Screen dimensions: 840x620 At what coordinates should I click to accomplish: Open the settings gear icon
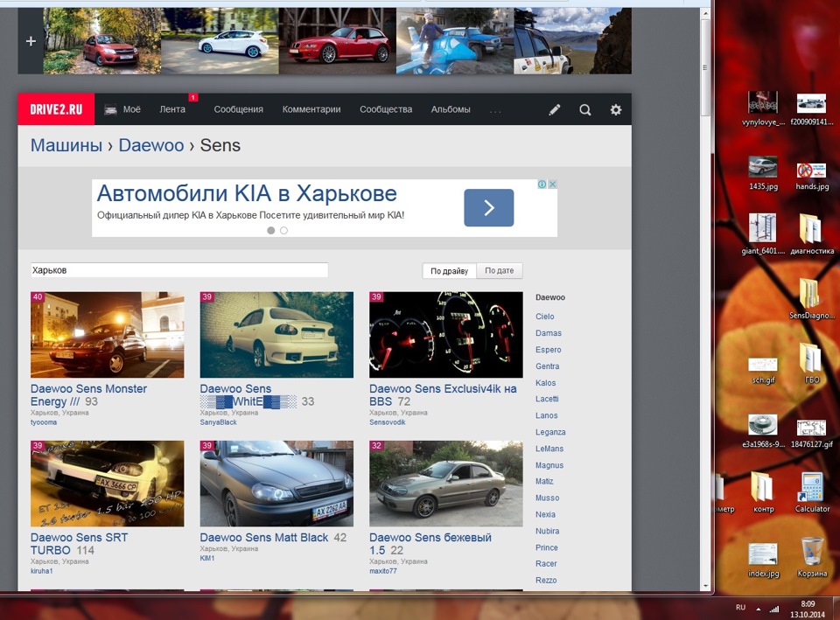coord(616,110)
